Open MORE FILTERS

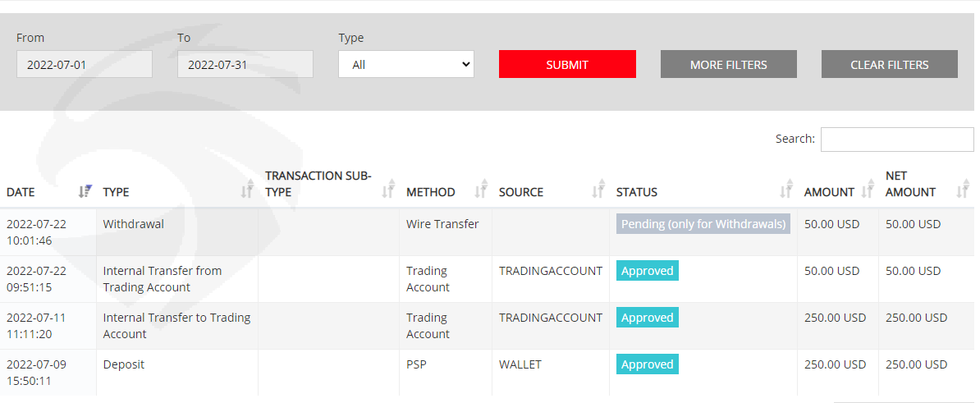click(x=729, y=64)
